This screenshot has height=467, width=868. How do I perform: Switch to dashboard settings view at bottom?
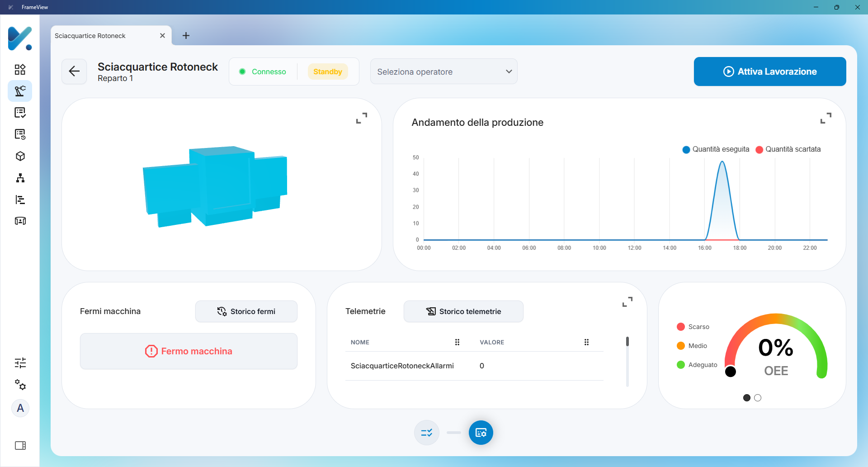tap(481, 433)
